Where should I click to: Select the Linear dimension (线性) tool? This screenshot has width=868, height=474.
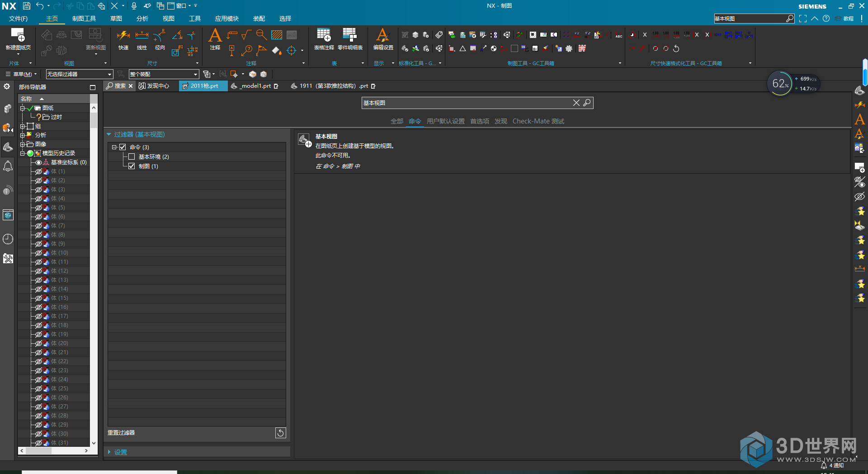142,40
